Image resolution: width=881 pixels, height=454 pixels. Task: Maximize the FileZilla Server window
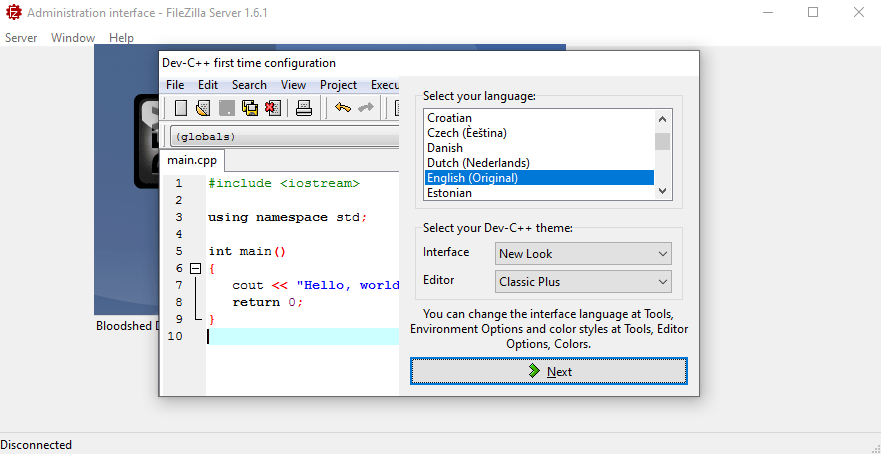click(813, 12)
